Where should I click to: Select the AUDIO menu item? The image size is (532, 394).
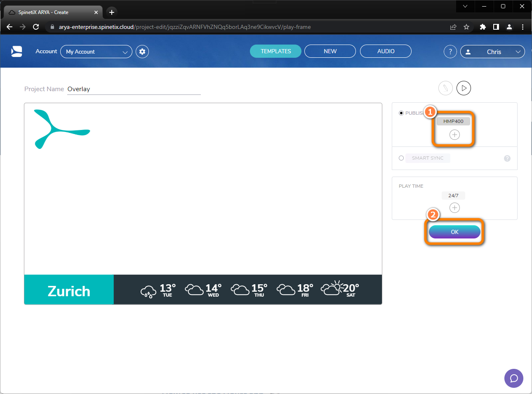385,51
